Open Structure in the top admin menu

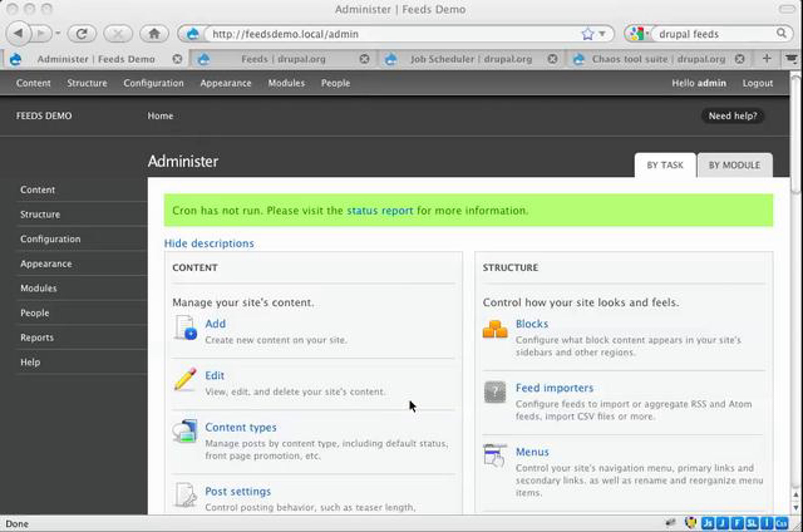87,83
